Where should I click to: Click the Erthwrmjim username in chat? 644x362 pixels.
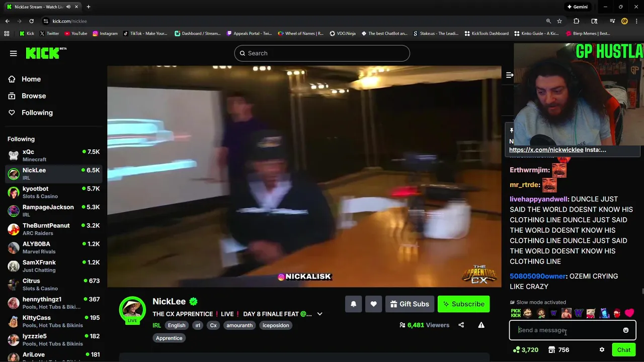coord(529,170)
